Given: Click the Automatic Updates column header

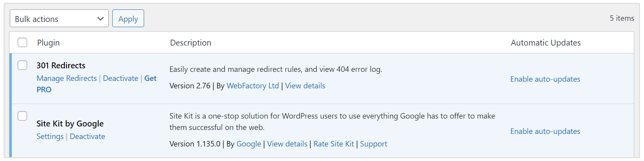Looking at the screenshot, I should click(545, 42).
